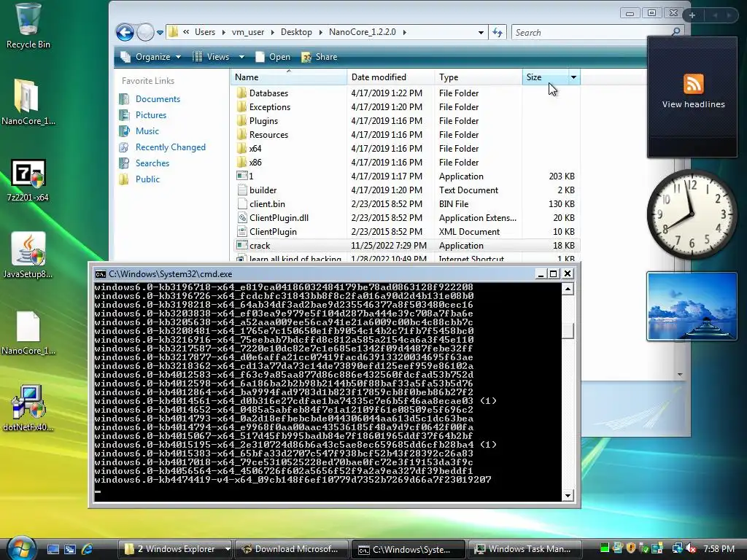Select the Databases folder icon
Image resolution: width=747 pixels, height=560 pixels.
(242, 93)
